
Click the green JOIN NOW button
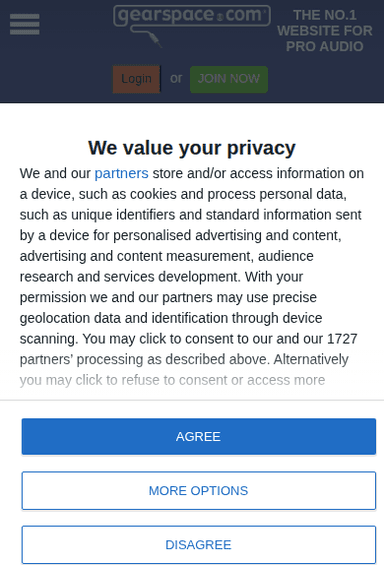(x=229, y=79)
